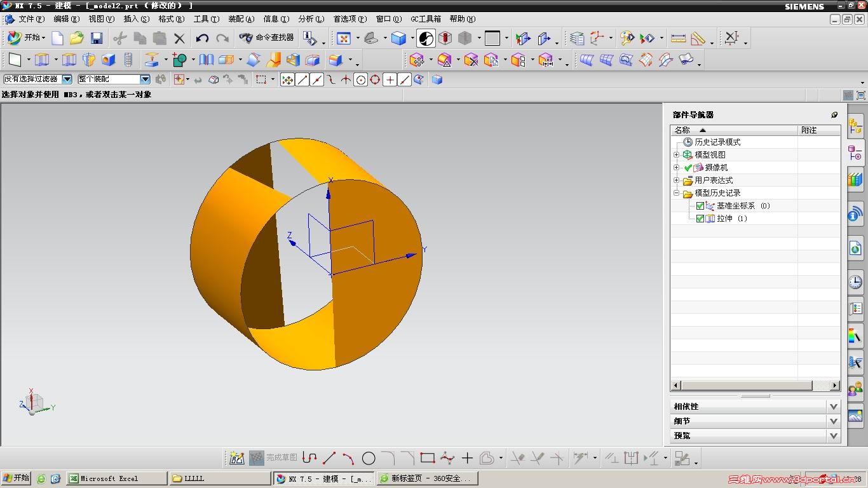Viewport: 868px width, 488px height.
Task: Choose the Unite boolean icon
Action: pyautogui.click(x=180, y=60)
